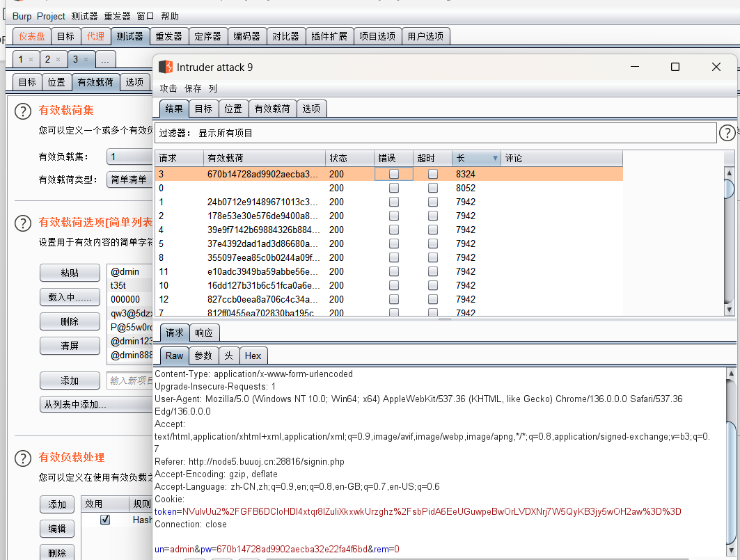Click the 输入新项目 input field
The image size is (740, 560).
(130, 381)
